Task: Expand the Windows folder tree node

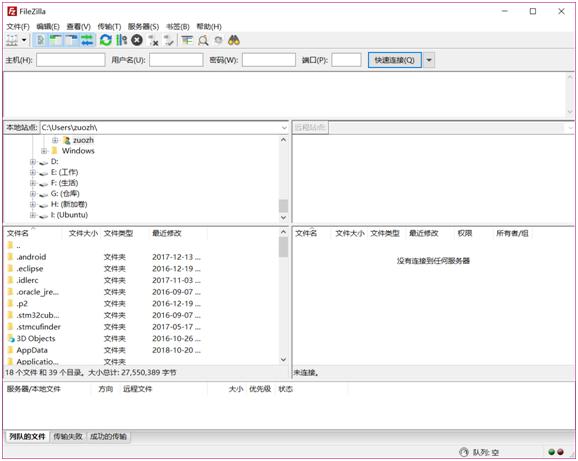Action: pyautogui.click(x=44, y=151)
